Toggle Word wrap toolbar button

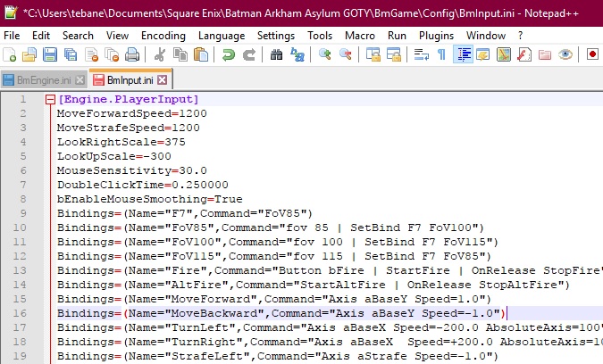422,54
